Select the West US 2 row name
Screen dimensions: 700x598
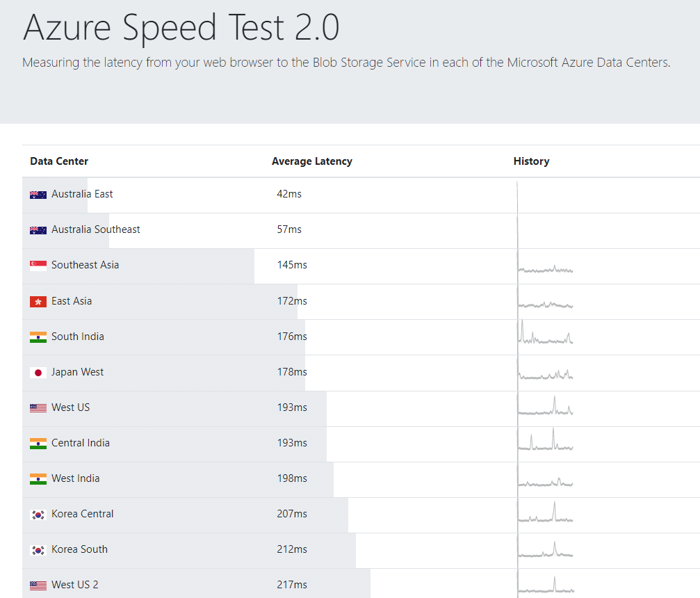(74, 585)
